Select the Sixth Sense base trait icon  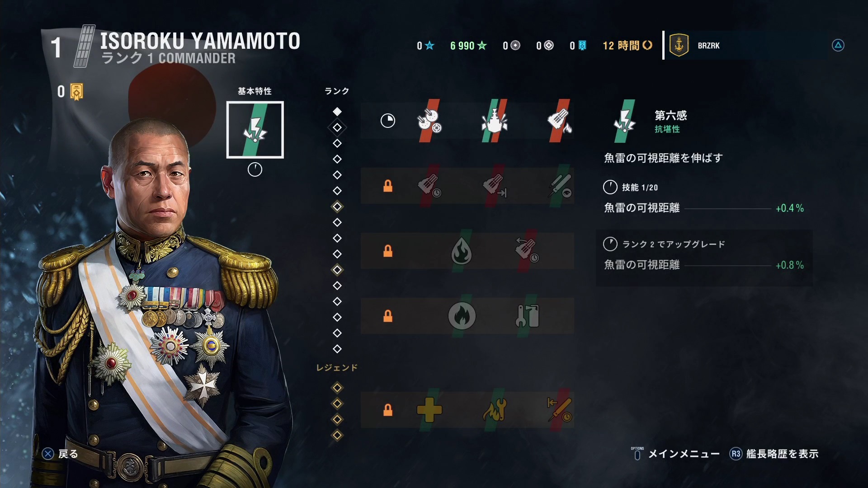pos(255,130)
